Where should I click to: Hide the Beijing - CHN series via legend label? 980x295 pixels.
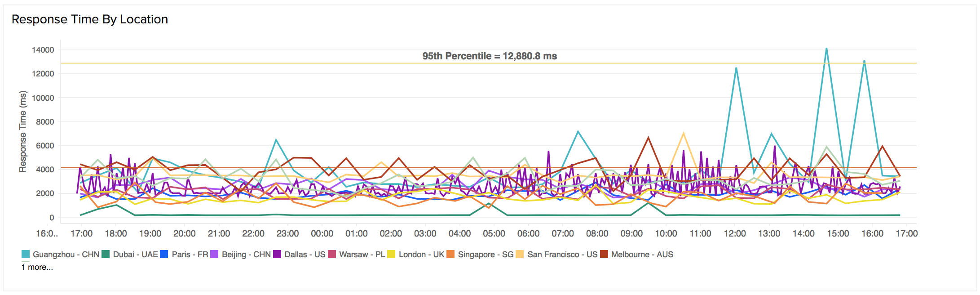(246, 255)
